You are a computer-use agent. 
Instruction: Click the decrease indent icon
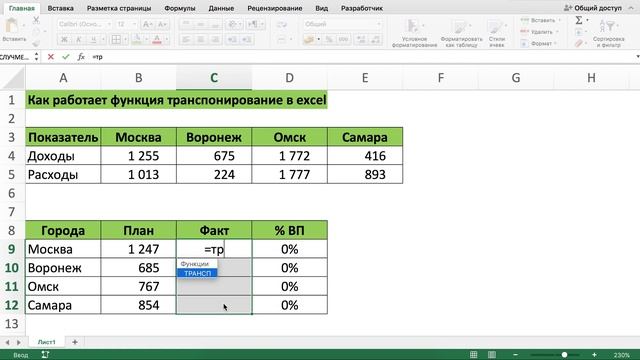tap(232, 40)
